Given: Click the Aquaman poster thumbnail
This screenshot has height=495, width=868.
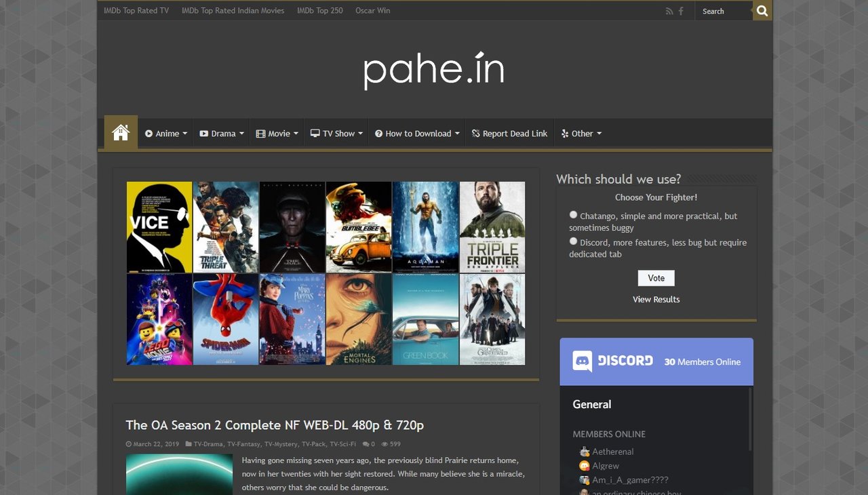Looking at the screenshot, I should tap(425, 227).
